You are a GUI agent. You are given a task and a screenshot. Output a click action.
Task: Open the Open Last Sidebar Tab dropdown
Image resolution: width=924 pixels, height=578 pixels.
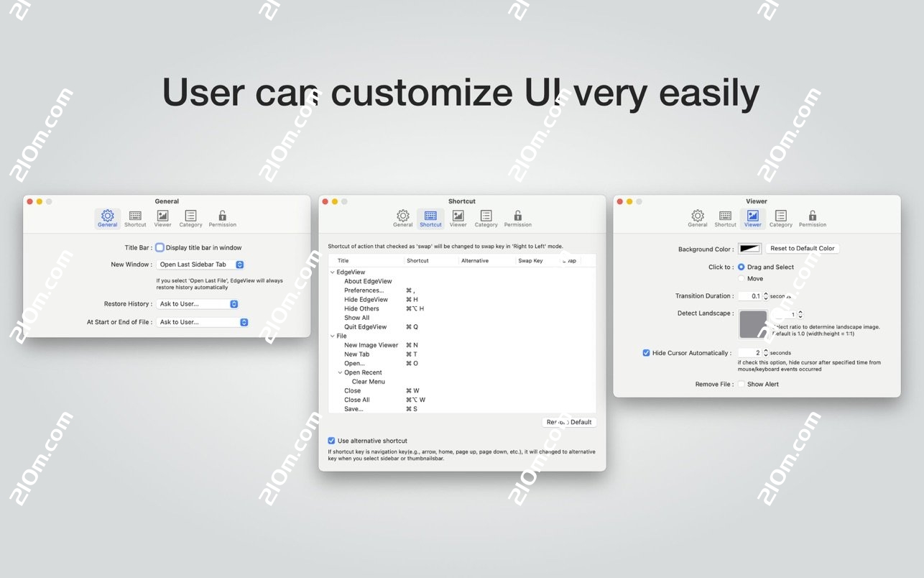coord(200,265)
